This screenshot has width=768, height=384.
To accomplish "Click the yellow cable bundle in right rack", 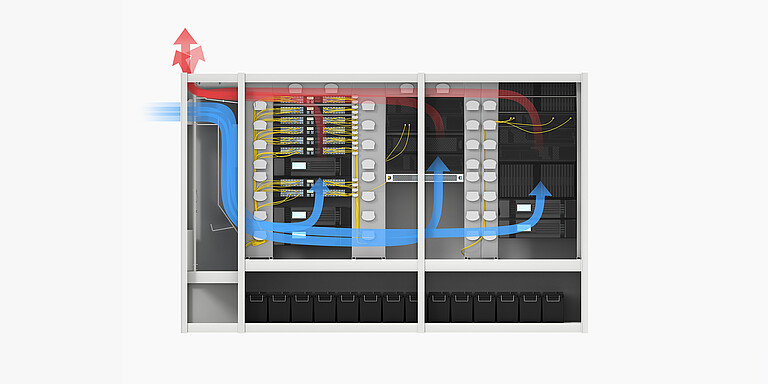I will (x=535, y=125).
